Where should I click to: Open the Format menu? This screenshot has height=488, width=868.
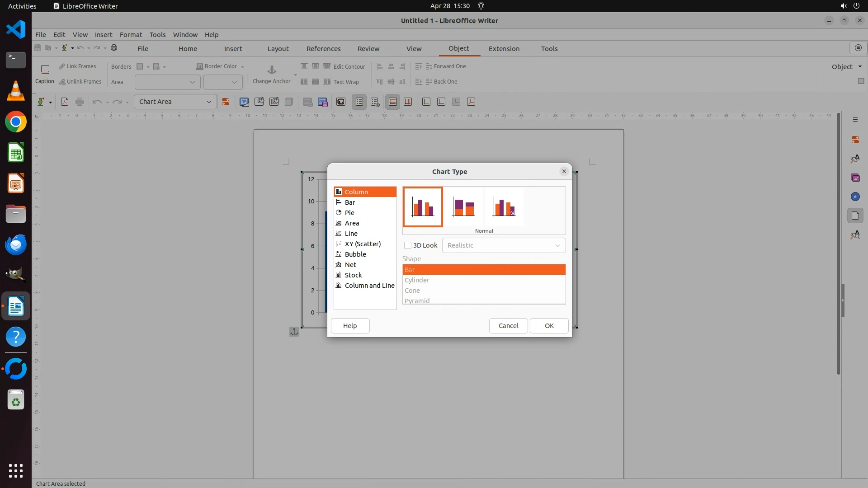click(x=131, y=35)
